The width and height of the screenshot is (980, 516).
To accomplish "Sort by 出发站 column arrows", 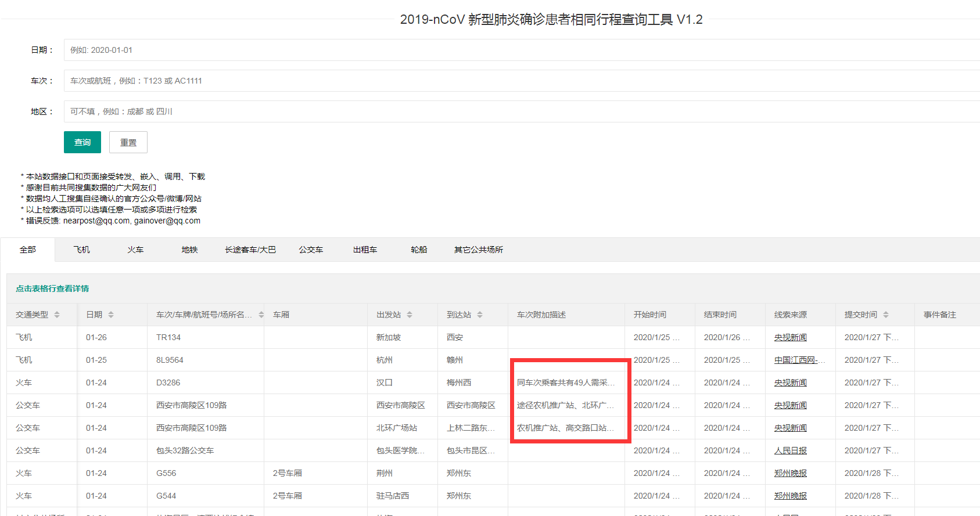I will tap(410, 315).
